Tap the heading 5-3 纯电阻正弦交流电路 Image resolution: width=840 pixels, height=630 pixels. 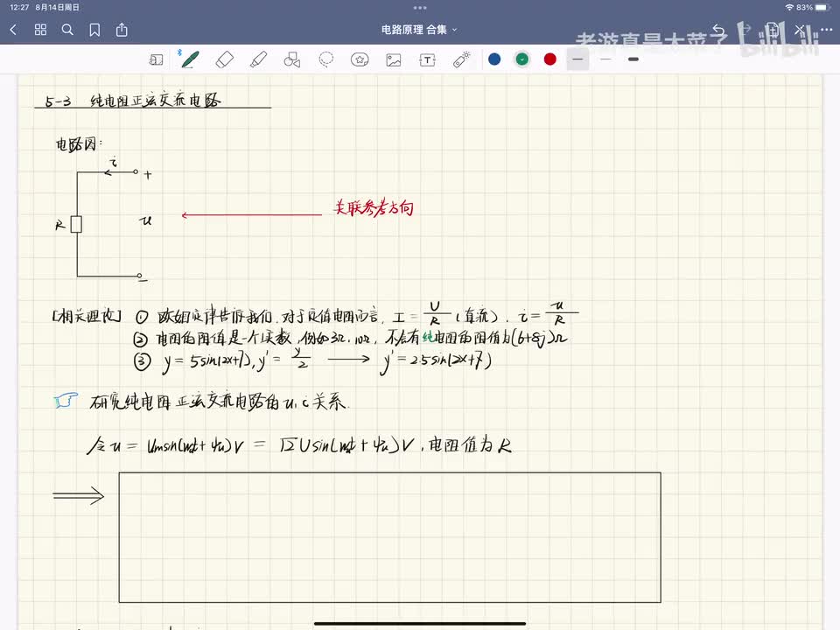tap(133, 100)
